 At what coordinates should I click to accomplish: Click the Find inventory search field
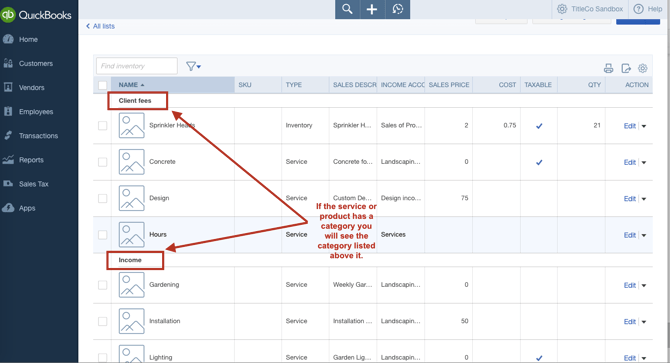[x=137, y=66]
